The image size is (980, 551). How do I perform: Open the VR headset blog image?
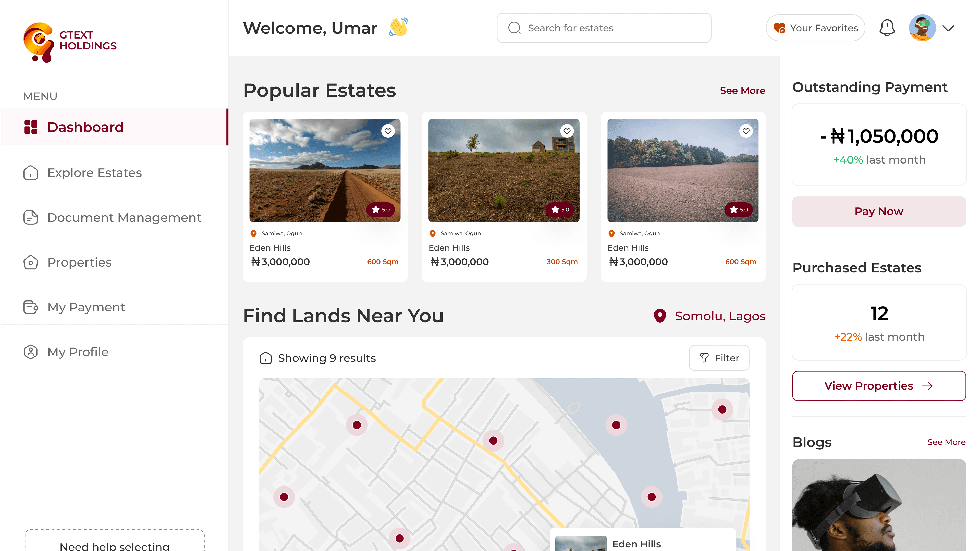point(879,505)
